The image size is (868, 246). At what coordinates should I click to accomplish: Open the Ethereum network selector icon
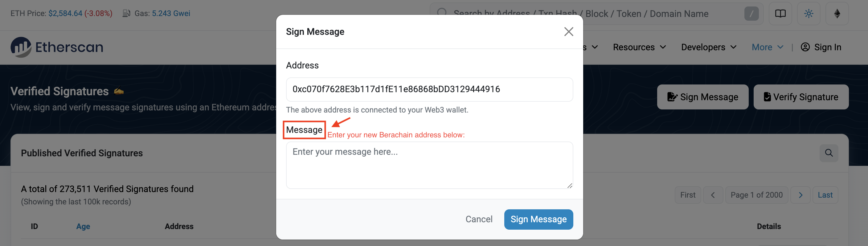[x=837, y=14]
